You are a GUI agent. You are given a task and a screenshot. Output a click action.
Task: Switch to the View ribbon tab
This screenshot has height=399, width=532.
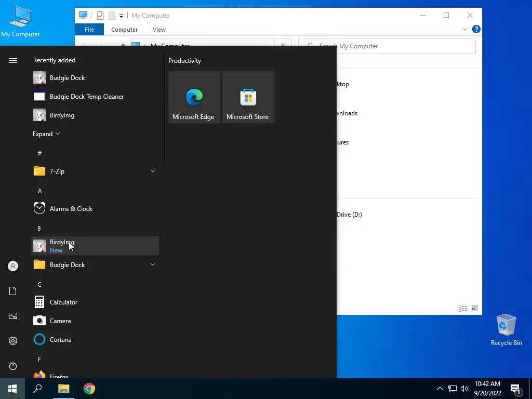pyautogui.click(x=159, y=30)
